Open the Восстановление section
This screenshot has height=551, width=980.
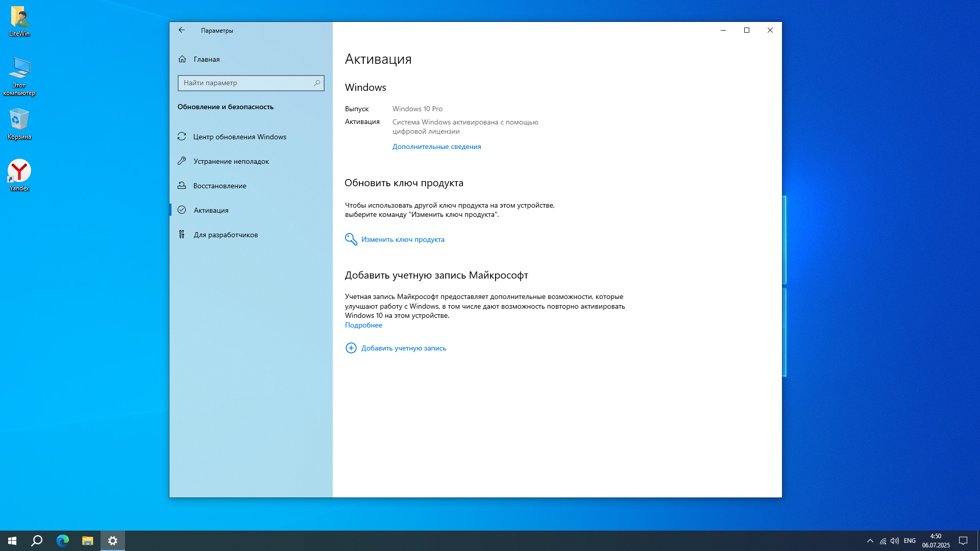[219, 186]
